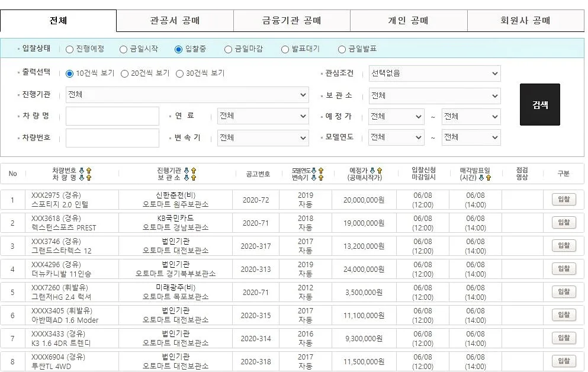
Task: Sort 차량명 ascending with the up arrow
Action: [x=89, y=178]
